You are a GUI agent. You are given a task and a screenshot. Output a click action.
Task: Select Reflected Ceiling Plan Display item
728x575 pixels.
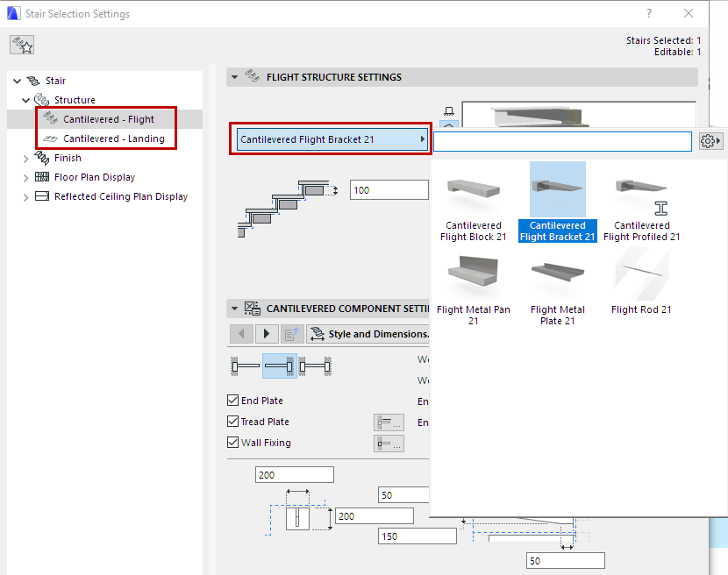121,196
